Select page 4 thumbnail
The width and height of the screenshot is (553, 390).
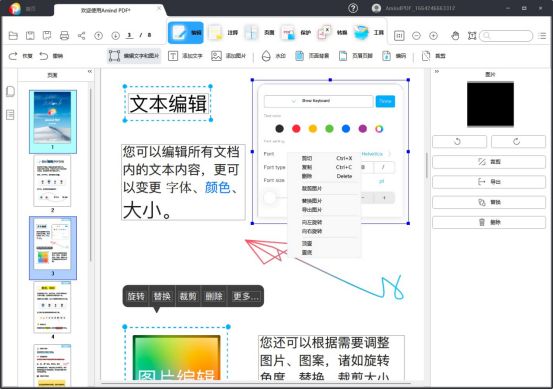click(52, 307)
